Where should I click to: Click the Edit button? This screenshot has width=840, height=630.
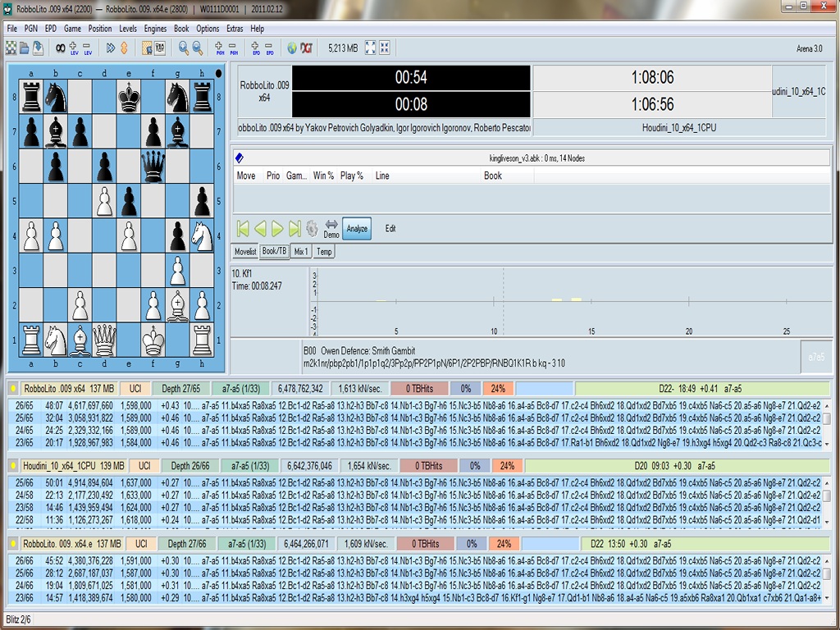coord(390,229)
